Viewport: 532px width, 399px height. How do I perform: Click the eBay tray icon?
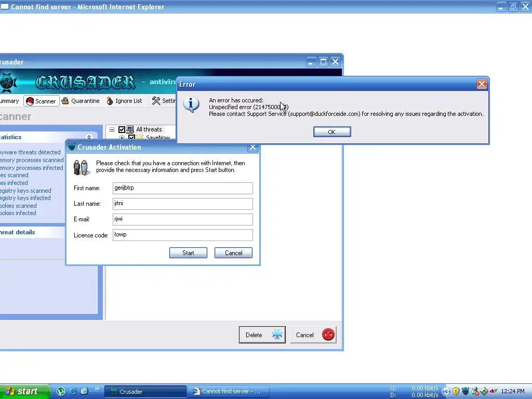tap(494, 391)
